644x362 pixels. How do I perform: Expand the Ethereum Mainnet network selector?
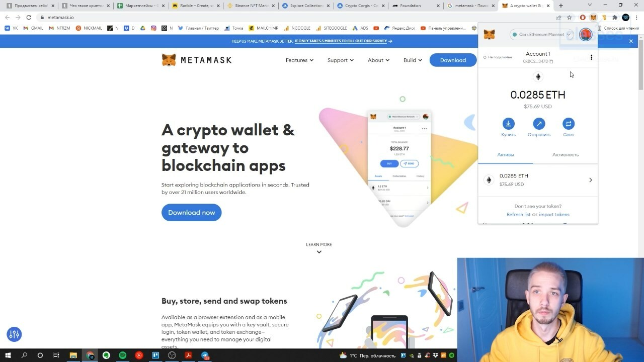pyautogui.click(x=542, y=35)
